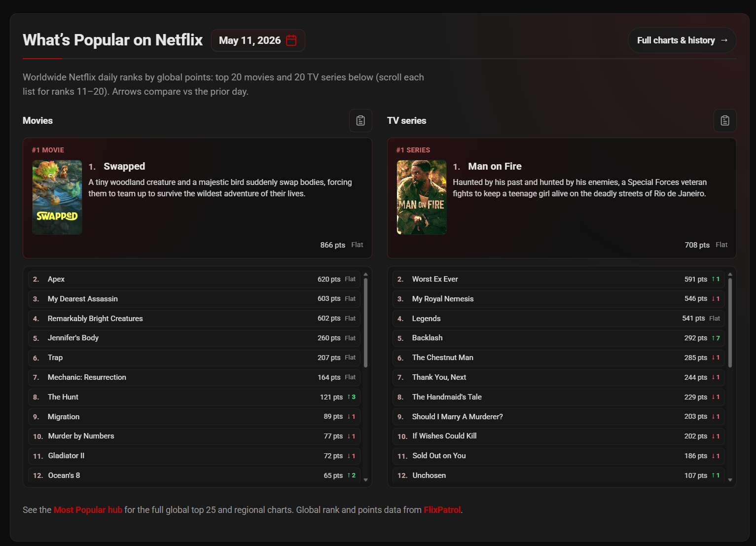This screenshot has height=546, width=756.
Task: Select the Backlash series row
Action: pyautogui.click(x=559, y=338)
